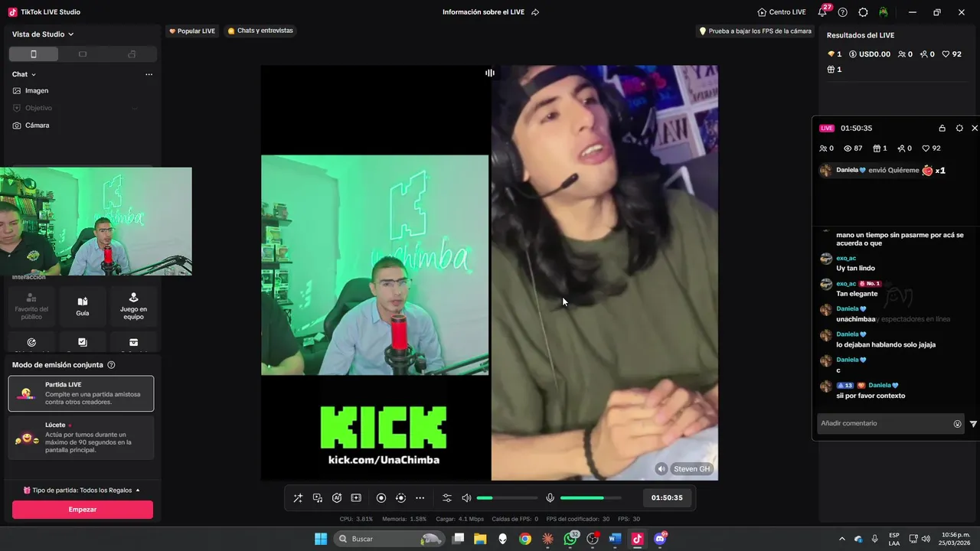Image resolution: width=980 pixels, height=551 pixels.
Task: Open the media and music overlay tool
Action: point(318,498)
